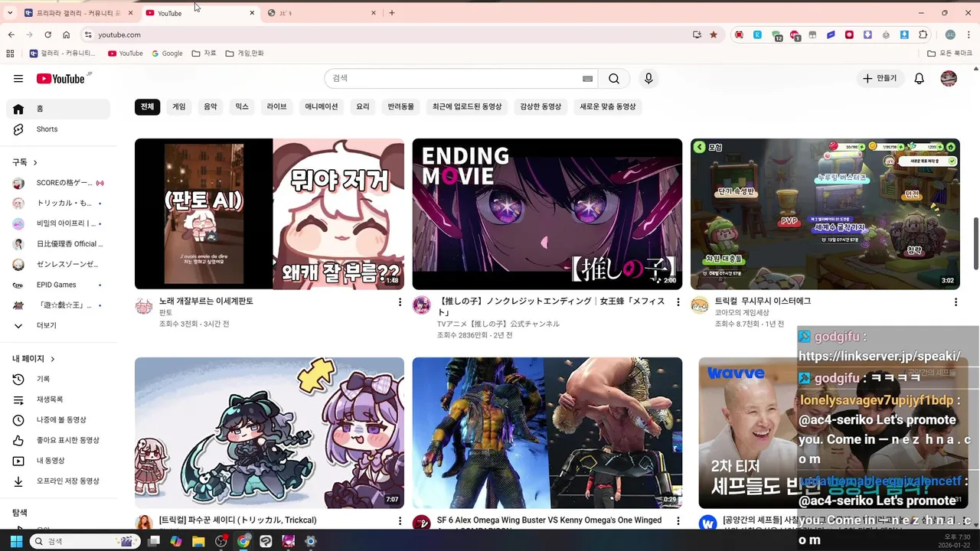Click the YouTube logo

point(60,79)
